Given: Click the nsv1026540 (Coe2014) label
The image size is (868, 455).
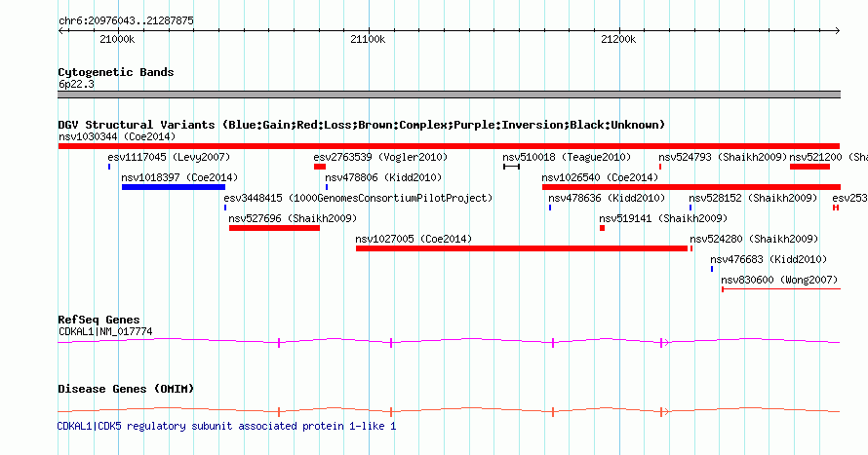Looking at the screenshot, I should 600,177.
